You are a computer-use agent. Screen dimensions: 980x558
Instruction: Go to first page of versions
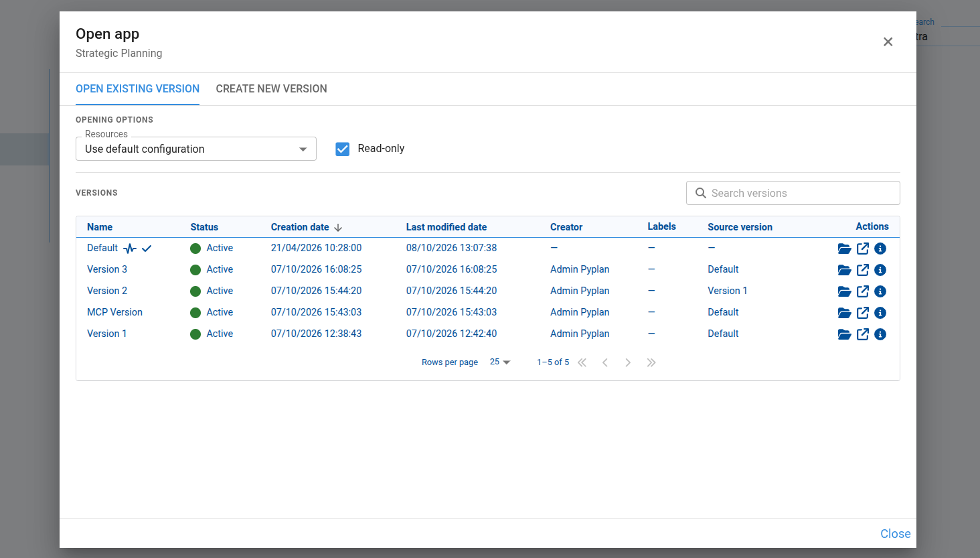coord(582,362)
